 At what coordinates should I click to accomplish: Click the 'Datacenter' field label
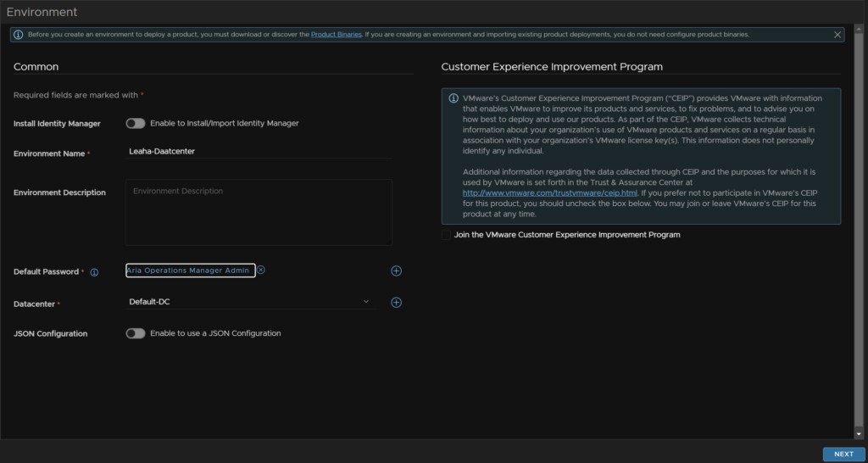pyautogui.click(x=34, y=304)
